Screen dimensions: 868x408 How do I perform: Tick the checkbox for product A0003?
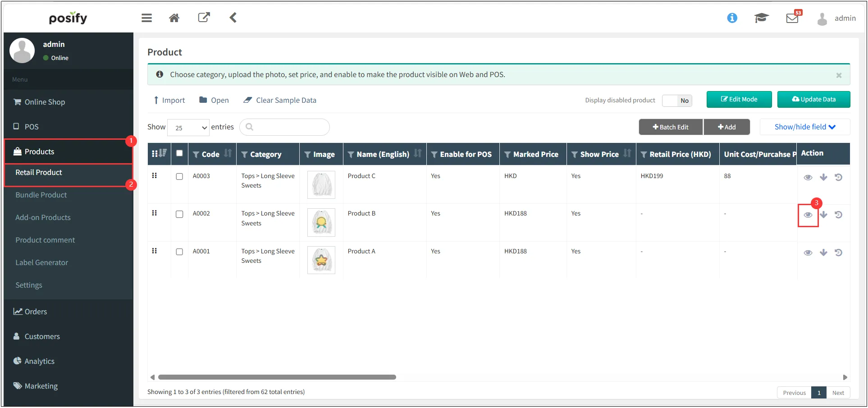click(179, 177)
